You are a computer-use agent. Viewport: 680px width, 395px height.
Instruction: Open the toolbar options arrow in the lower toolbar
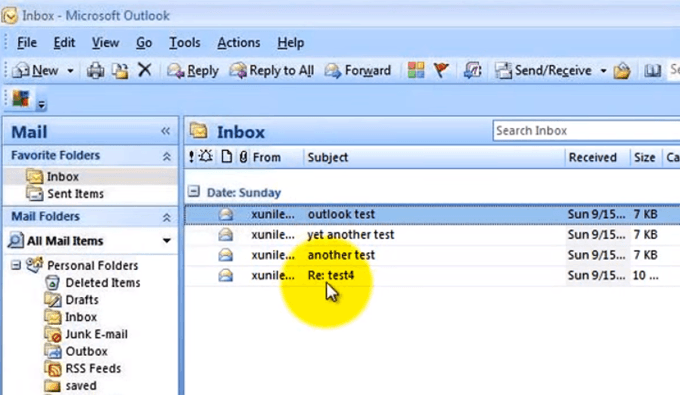[41, 104]
